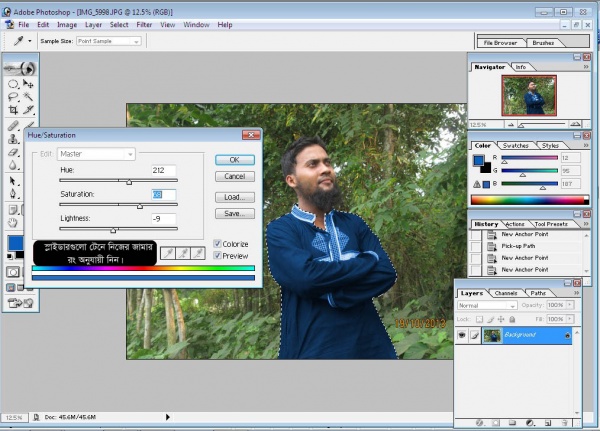Open the layer Fill slider arrow
The height and width of the screenshot is (431, 600).
pos(570,319)
